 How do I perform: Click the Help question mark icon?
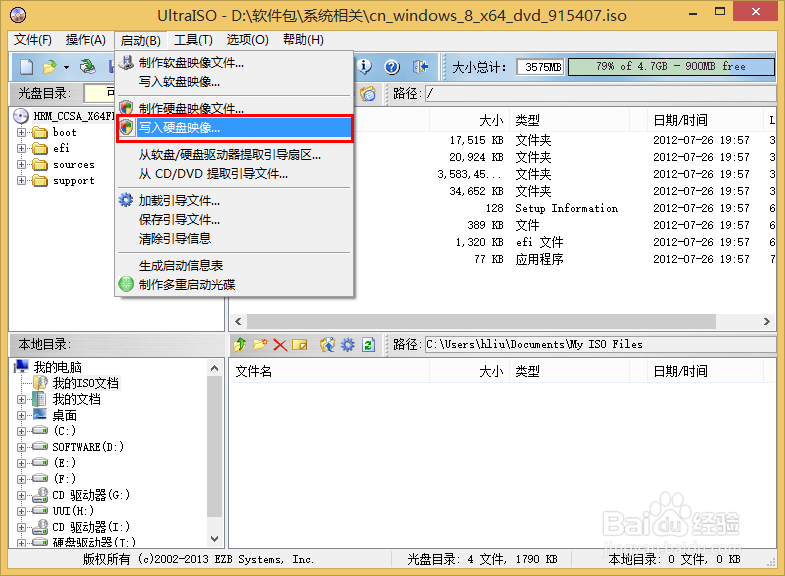click(x=392, y=67)
